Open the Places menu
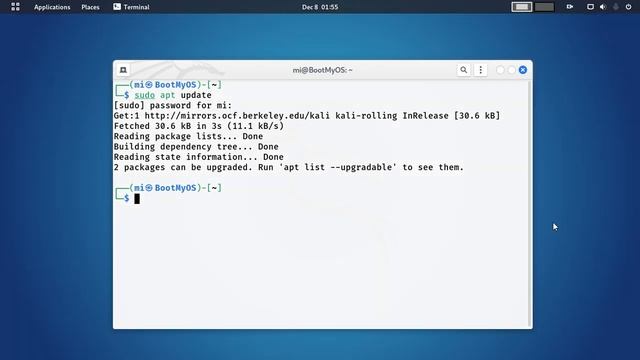Screen dimensions: 640x360 click(90, 7)
